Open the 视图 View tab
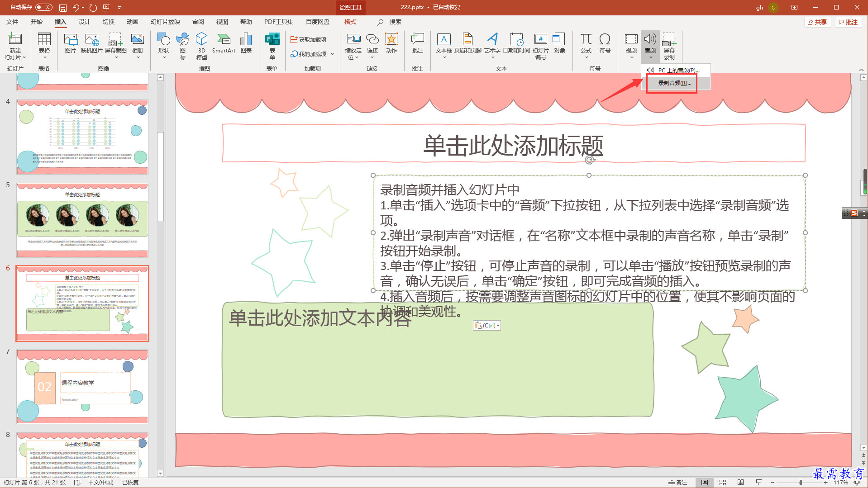Image resolution: width=868 pixels, height=488 pixels. tap(222, 22)
